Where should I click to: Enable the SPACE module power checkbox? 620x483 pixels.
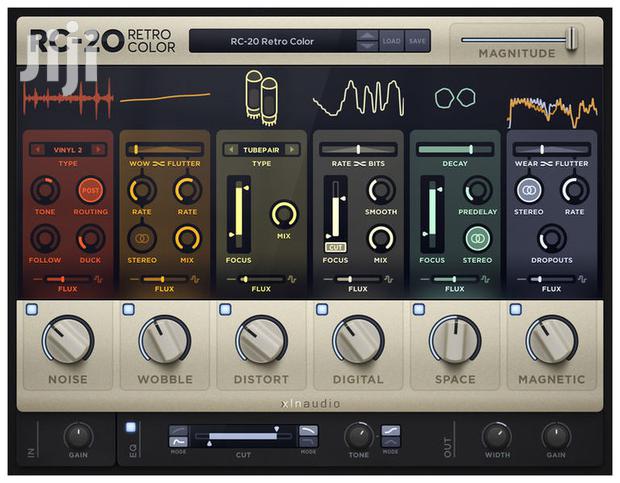pos(419,309)
